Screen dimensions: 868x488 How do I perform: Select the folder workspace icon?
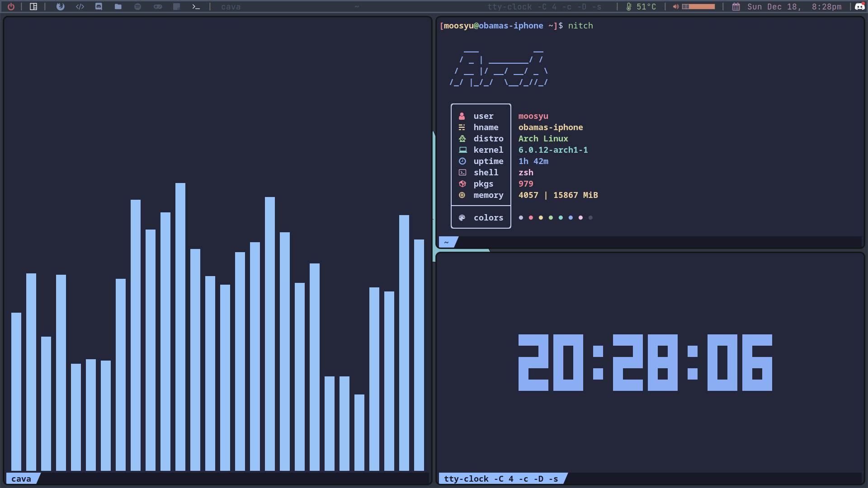(118, 7)
